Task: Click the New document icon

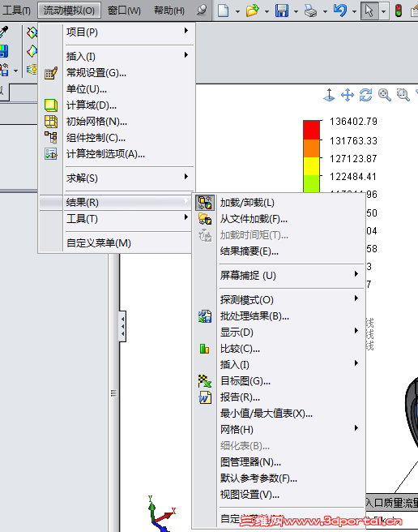Action: (223, 11)
